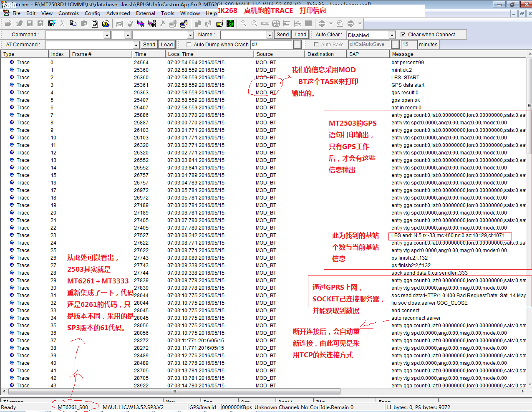Screen dimensions: 532x412
Task: Click the Source column header
Action: pos(279,54)
